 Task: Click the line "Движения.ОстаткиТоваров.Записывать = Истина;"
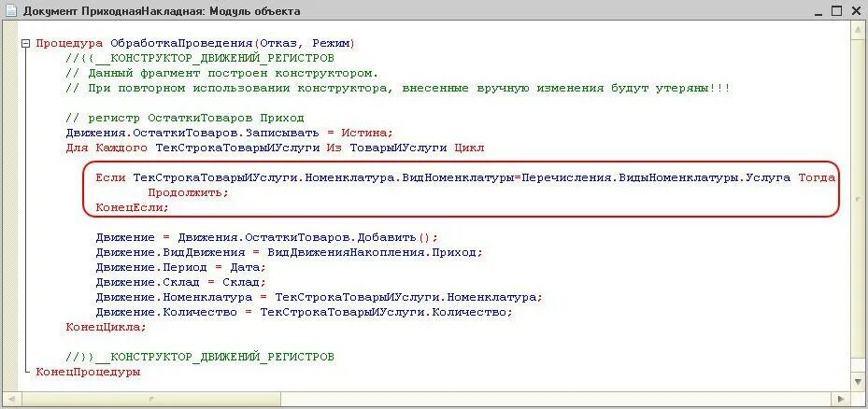pos(229,133)
